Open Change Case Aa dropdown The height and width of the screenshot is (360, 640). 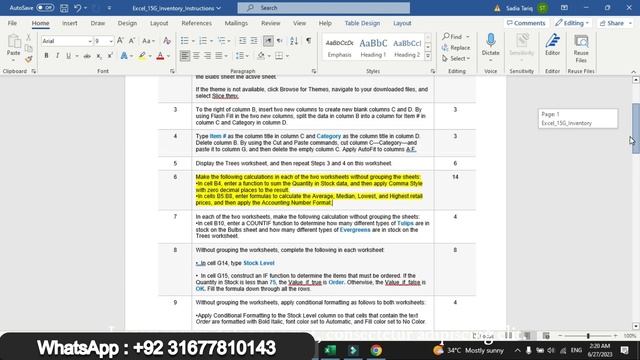(x=148, y=41)
